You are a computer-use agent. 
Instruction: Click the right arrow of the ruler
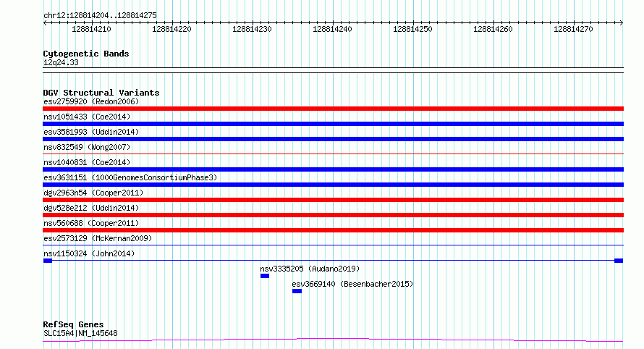click(x=622, y=23)
